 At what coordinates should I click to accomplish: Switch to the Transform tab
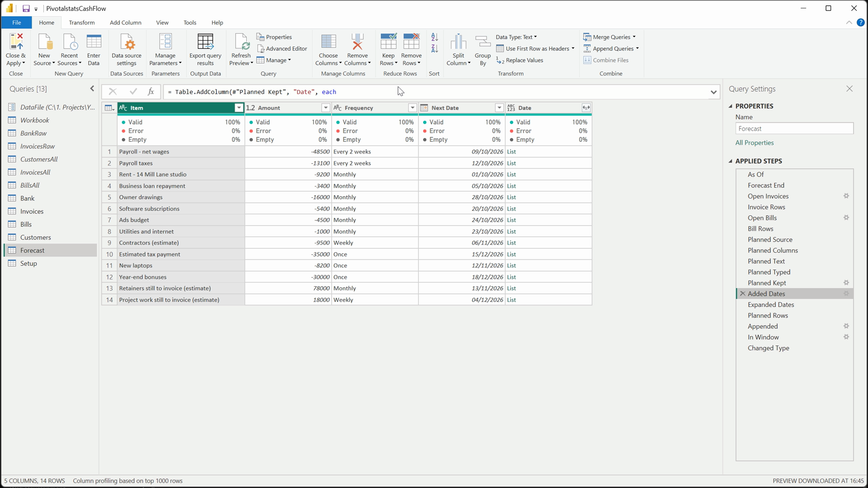click(x=82, y=23)
